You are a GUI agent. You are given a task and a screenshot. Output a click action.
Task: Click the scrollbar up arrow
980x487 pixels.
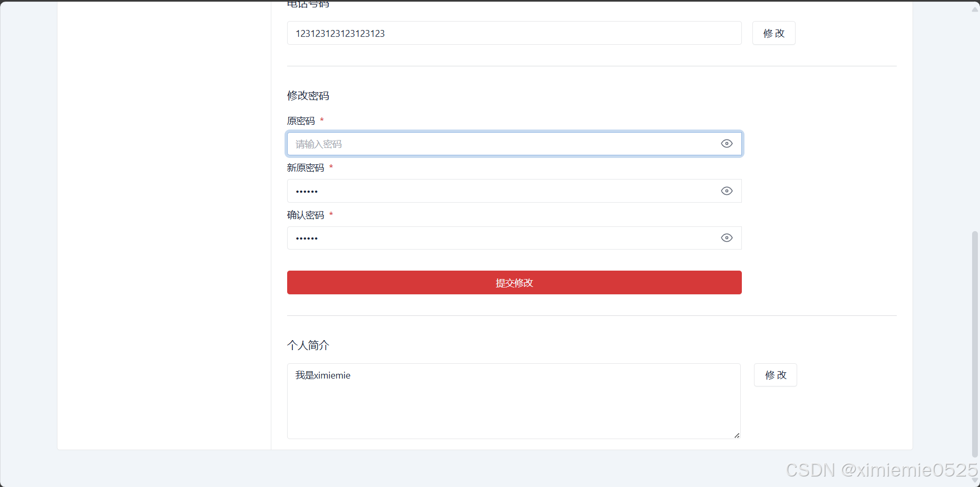coord(975,9)
